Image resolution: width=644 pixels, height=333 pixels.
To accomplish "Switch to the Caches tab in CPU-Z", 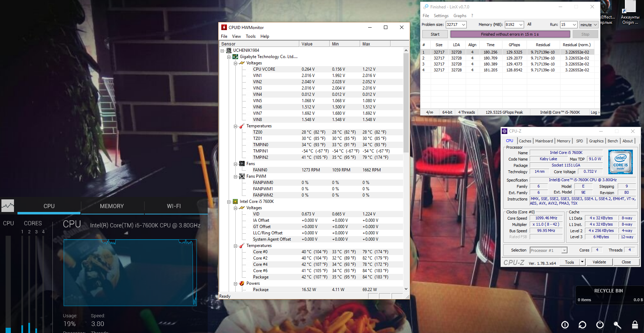I will 525,141.
